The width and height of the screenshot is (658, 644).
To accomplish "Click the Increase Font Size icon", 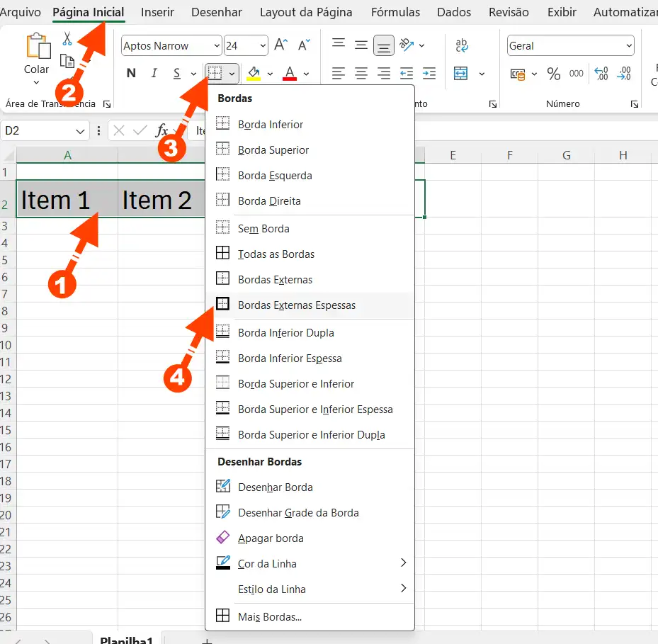I will click(280, 46).
